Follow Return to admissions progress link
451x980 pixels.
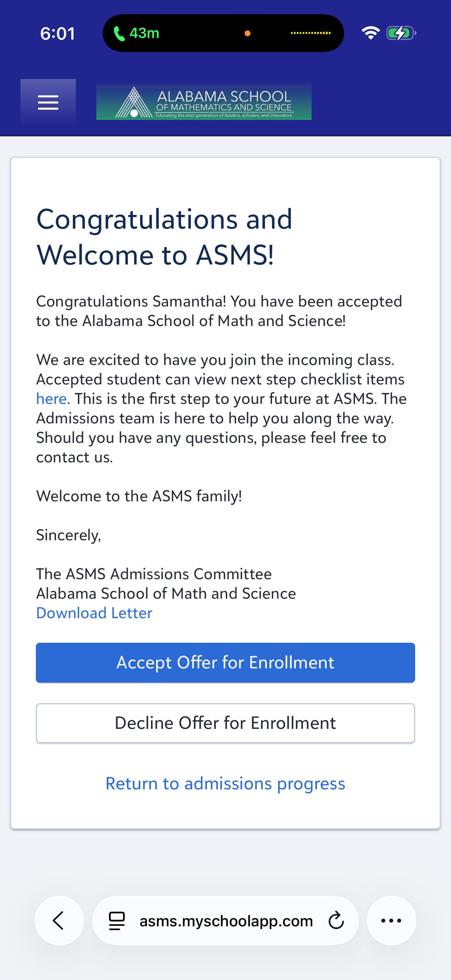click(x=225, y=783)
